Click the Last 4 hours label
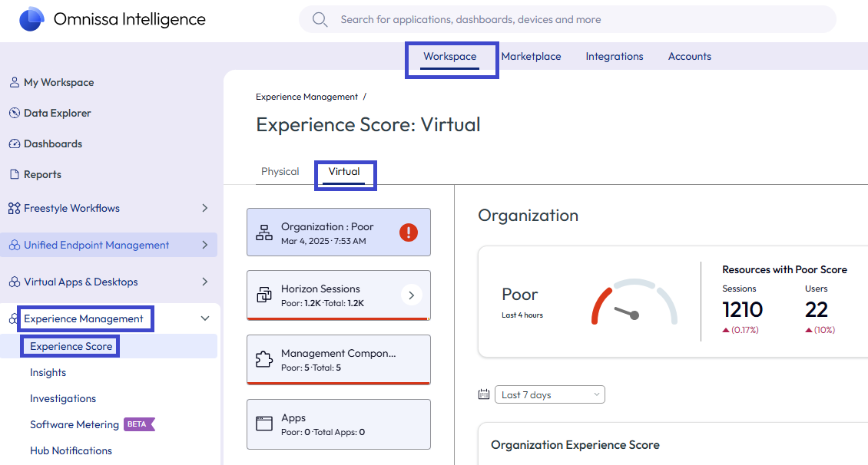The width and height of the screenshot is (868, 465). point(522,315)
